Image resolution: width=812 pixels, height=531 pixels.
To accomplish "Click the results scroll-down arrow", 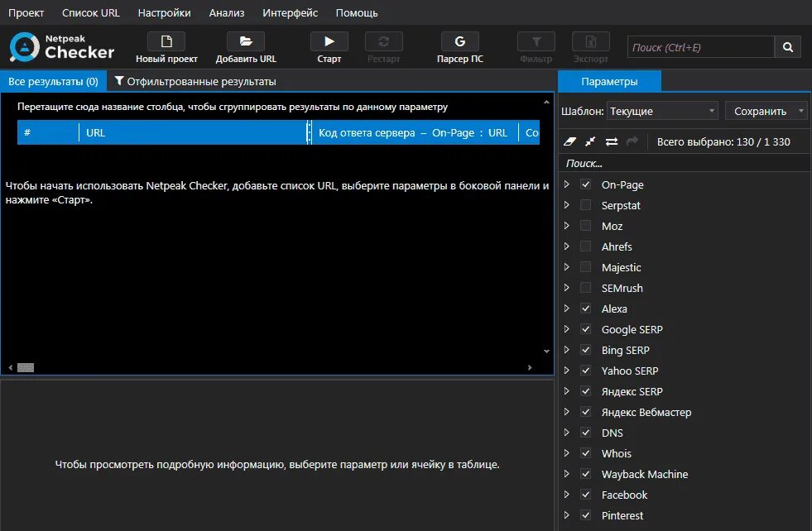I will [x=546, y=351].
